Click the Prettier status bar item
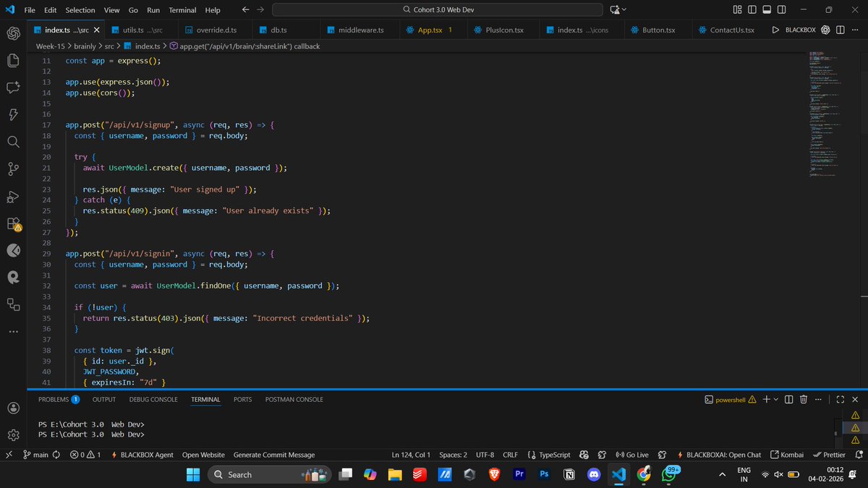 (829, 455)
